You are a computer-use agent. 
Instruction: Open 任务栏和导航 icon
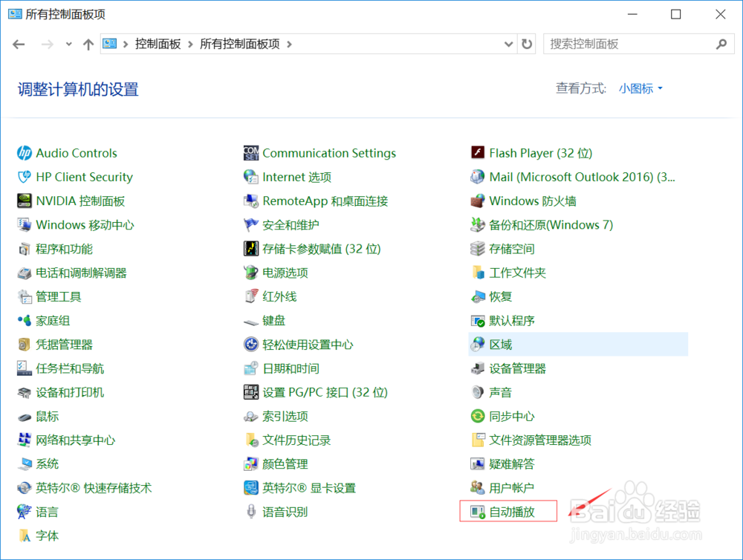25,368
